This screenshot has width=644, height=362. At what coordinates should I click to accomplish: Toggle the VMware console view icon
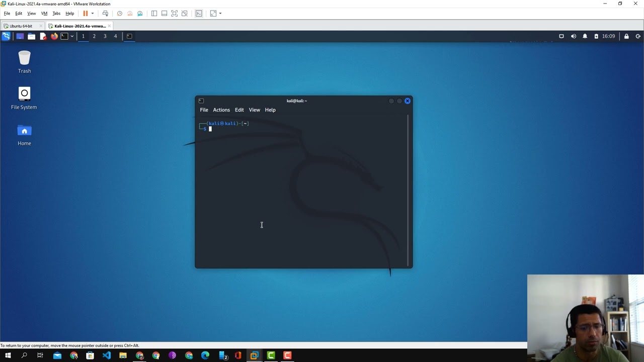(x=199, y=14)
